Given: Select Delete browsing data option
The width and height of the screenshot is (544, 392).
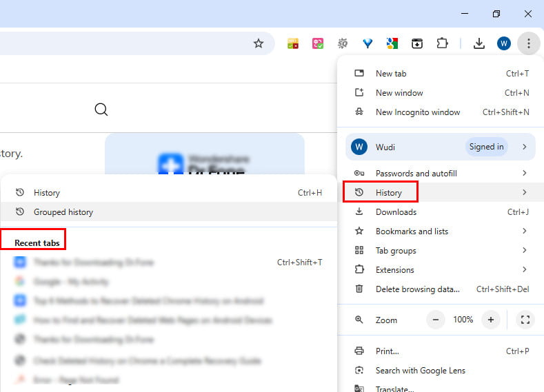Looking at the screenshot, I should (417, 289).
